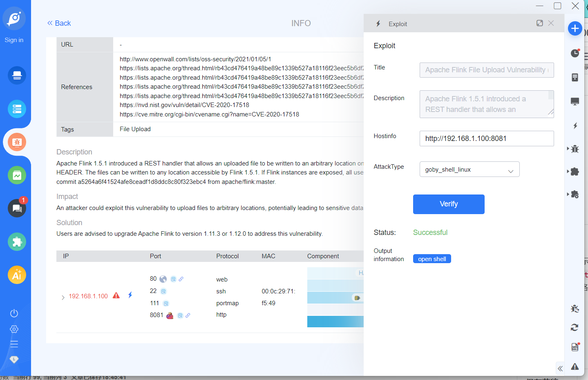Click the Goby logo above Sign in

click(x=14, y=18)
